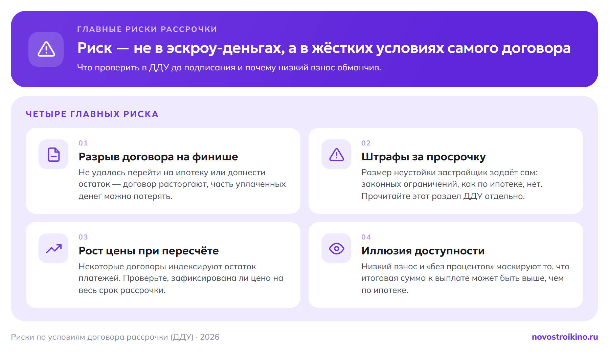Click the card number 03
Image resolution: width=609 pixels, height=364 pixels.
point(83,237)
